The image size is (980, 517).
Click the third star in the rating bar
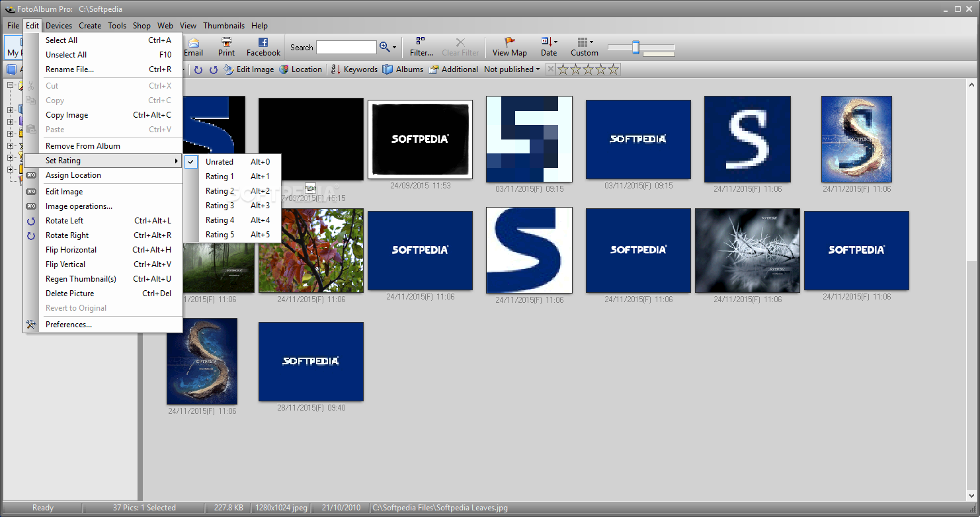pyautogui.click(x=589, y=69)
